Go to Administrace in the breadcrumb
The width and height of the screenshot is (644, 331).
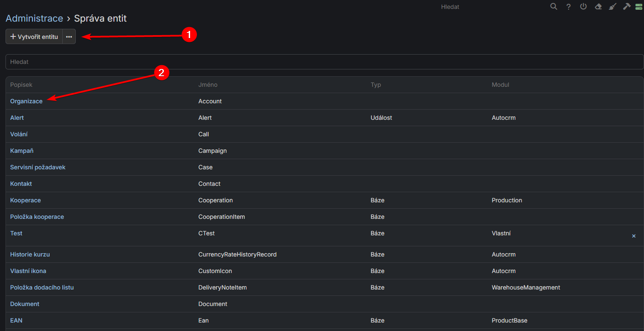click(34, 18)
